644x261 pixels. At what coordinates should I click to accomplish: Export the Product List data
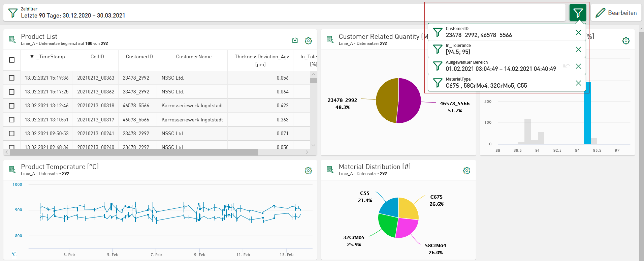[x=295, y=40]
